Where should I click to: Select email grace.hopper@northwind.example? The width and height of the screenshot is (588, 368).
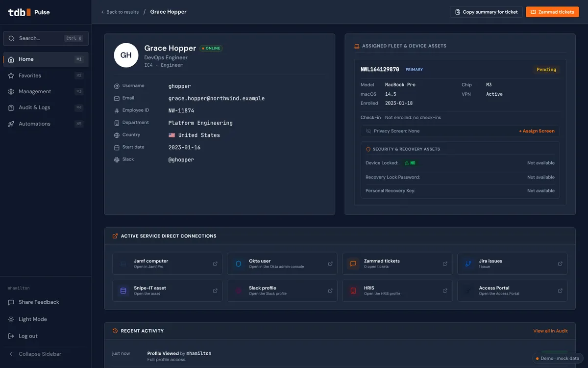pyautogui.click(x=217, y=99)
